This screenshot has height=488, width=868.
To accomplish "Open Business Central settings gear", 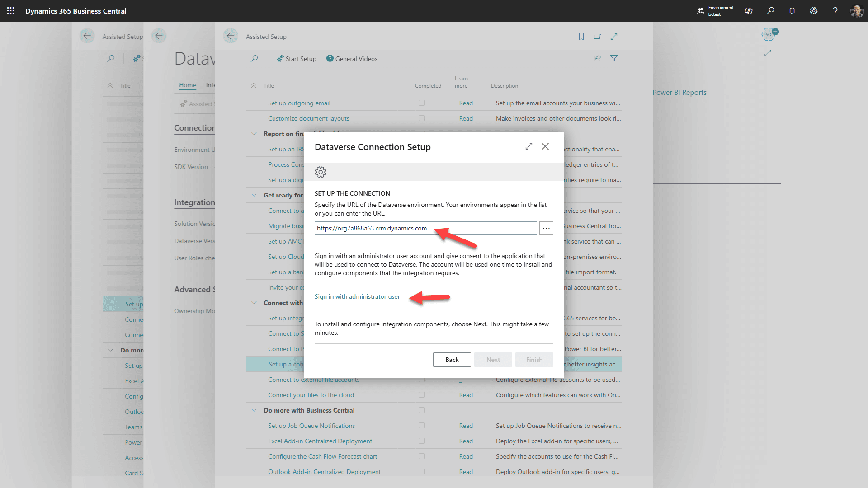I will [814, 11].
